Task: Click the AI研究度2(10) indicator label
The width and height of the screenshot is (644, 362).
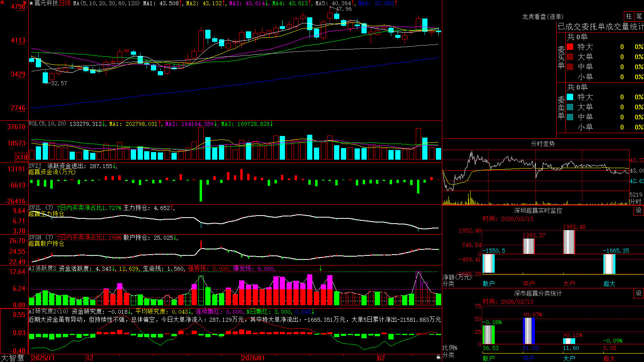Action: 49,311
